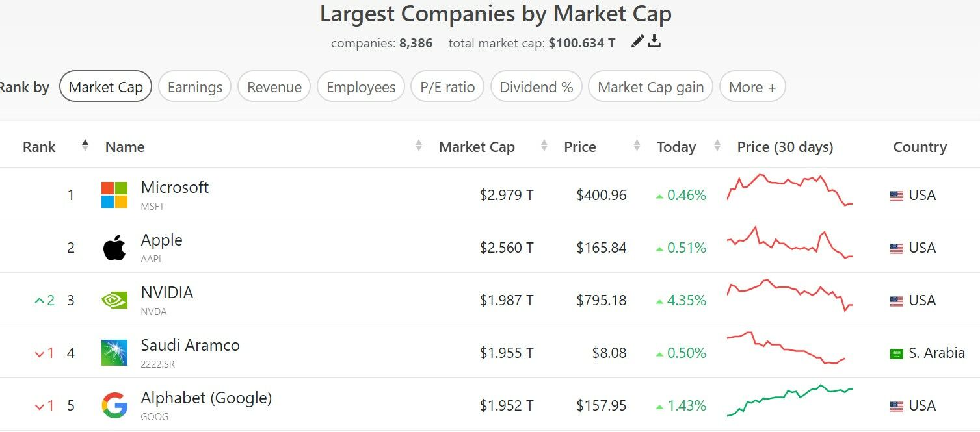Select the Market Cap ranking pill
Screen dimensions: 980x432
(x=105, y=87)
